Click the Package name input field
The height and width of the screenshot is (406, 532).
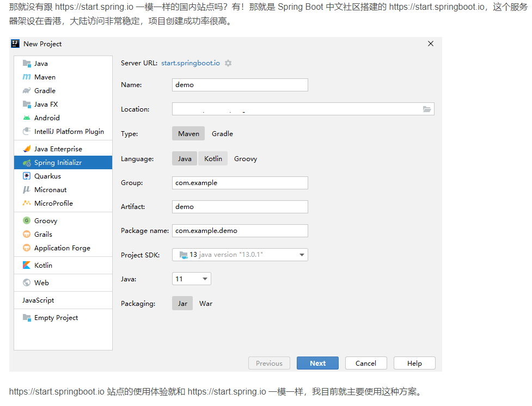pos(240,231)
